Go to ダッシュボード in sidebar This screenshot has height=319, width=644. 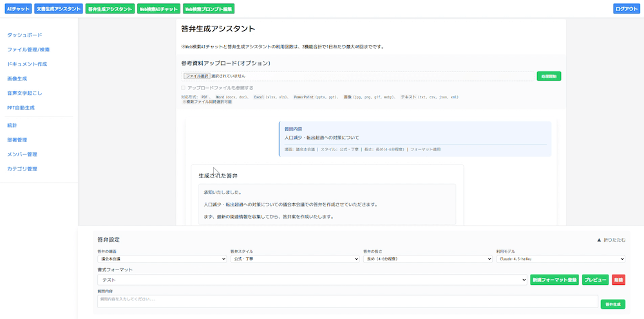[24, 35]
